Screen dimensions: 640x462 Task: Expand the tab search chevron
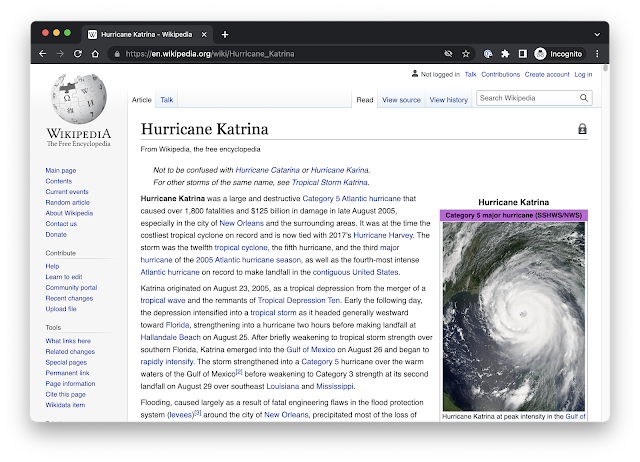point(597,35)
